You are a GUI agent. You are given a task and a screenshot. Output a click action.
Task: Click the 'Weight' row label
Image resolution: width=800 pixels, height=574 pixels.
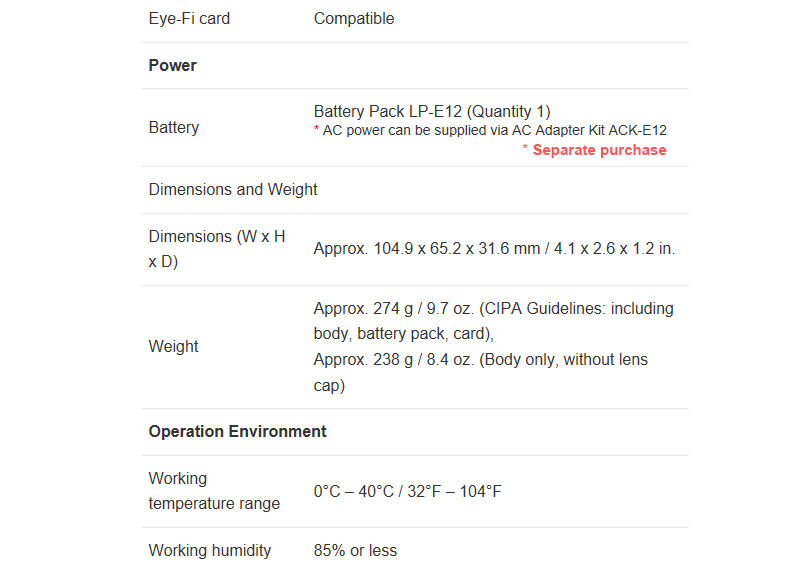click(174, 347)
